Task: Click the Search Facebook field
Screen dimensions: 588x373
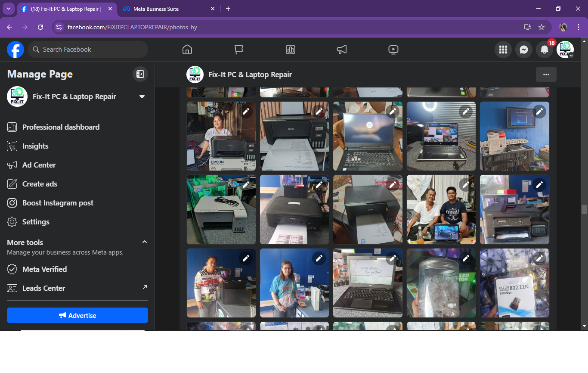Action: pyautogui.click(x=88, y=50)
